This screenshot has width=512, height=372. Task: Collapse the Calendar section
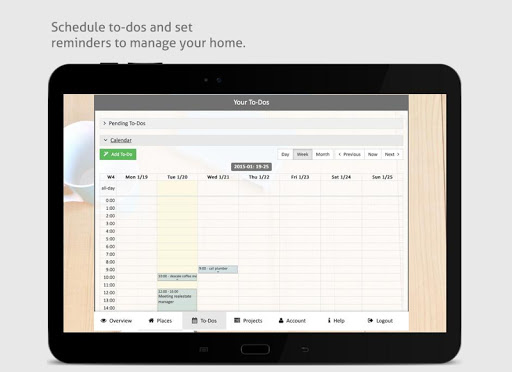coord(251,140)
